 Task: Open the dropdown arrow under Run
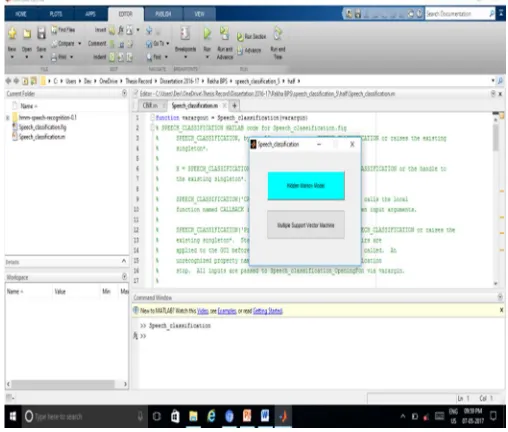[207, 57]
